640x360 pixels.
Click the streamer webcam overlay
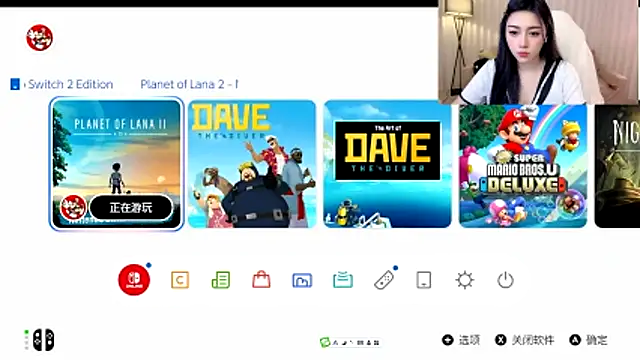(539, 52)
